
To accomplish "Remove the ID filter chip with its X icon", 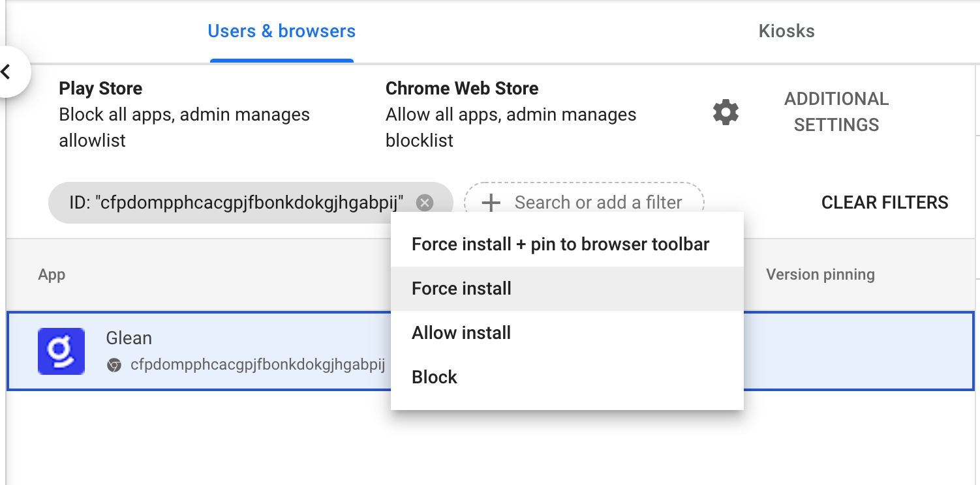I will [425, 203].
